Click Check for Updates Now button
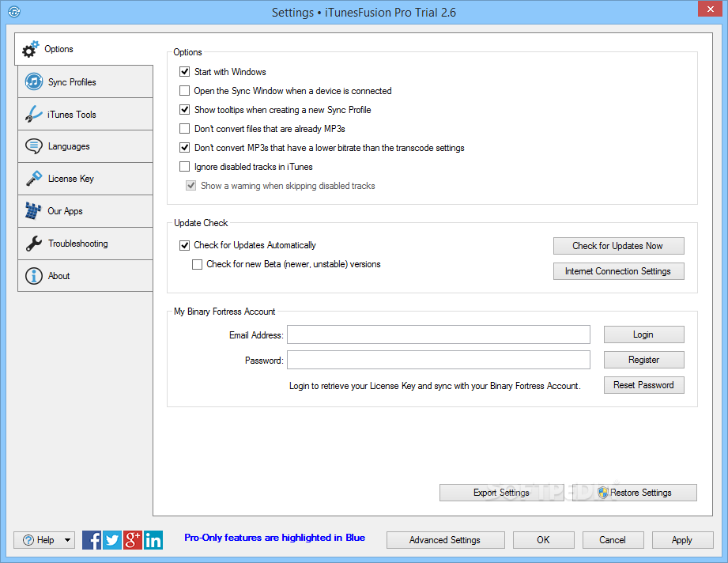 pyautogui.click(x=618, y=246)
